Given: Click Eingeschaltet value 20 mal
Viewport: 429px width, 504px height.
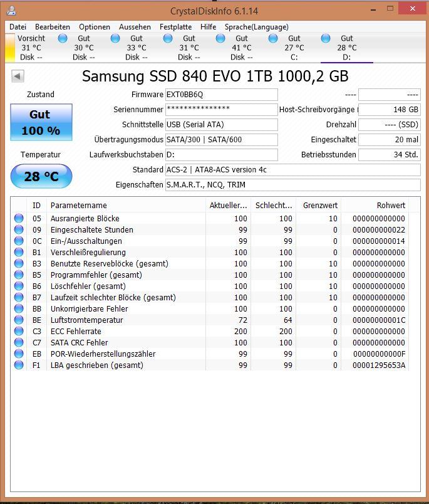Looking at the screenshot, I should (390, 140).
